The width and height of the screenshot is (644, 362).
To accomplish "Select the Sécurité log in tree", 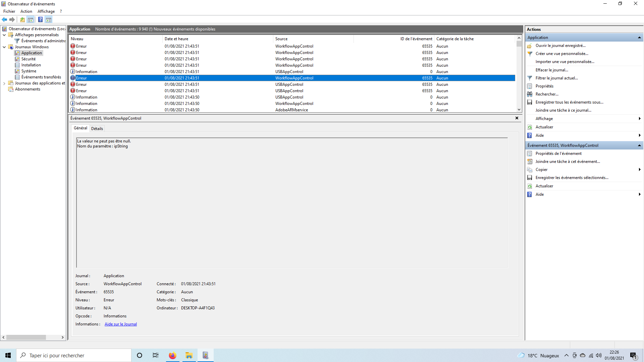I will pos(28,59).
